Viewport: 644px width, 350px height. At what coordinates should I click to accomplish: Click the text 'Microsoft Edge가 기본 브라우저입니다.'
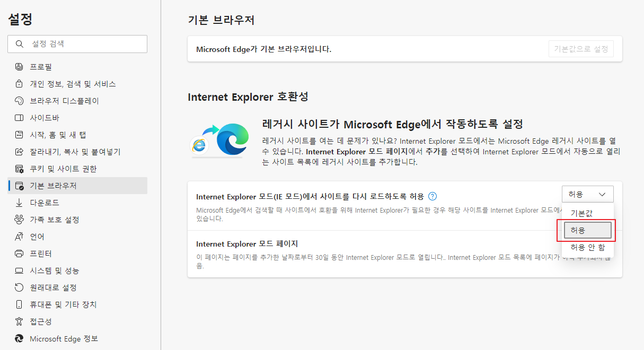tap(263, 49)
